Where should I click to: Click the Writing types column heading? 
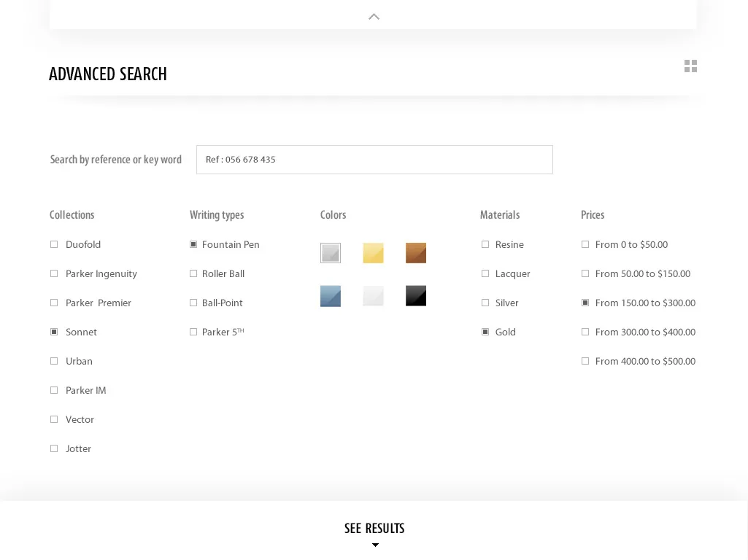(x=217, y=215)
